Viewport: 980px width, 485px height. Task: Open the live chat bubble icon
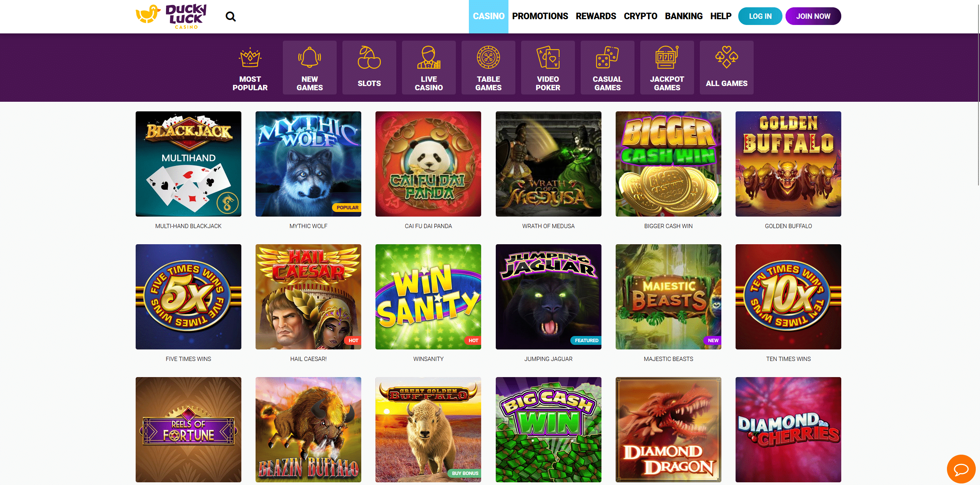[961, 469]
